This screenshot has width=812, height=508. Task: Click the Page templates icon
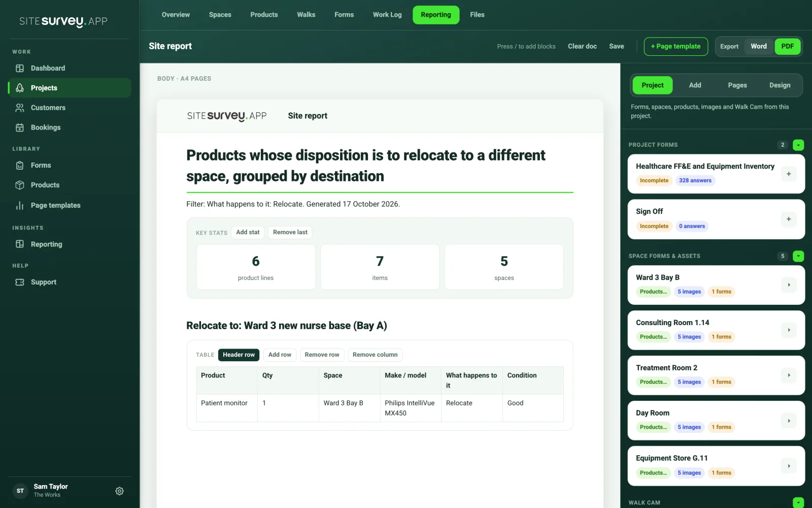pos(20,205)
